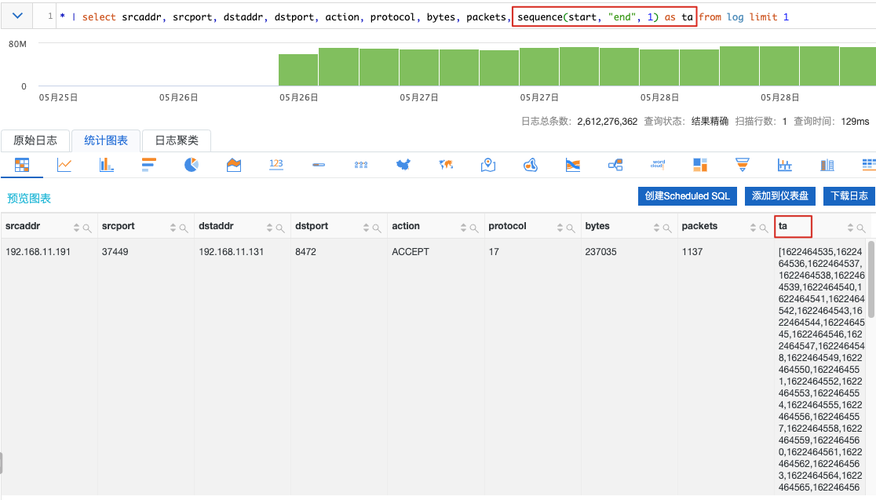
Task: Sort the srcaddr column
Action: (77, 228)
